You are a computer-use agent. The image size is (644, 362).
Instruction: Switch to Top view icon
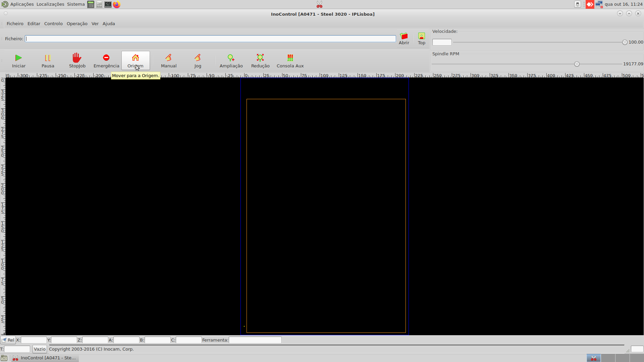click(x=422, y=36)
